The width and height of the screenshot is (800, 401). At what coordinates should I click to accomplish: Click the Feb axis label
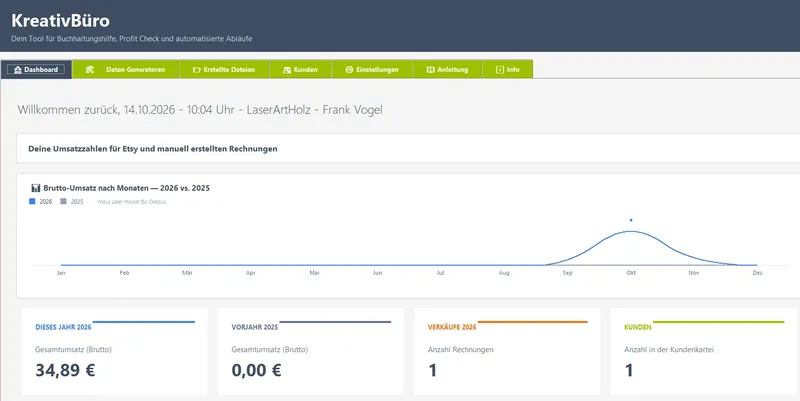[124, 273]
